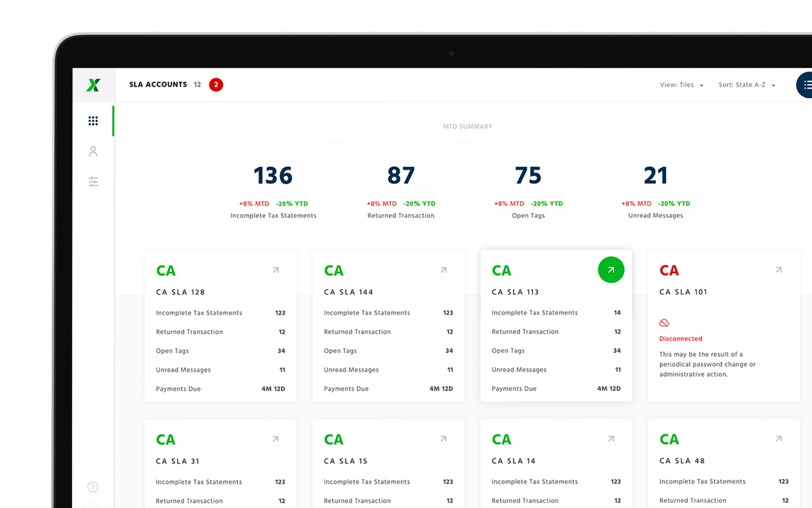Image resolution: width=812 pixels, height=508 pixels.
Task: Select the Open Tags 75 summary tile
Action: click(x=528, y=188)
